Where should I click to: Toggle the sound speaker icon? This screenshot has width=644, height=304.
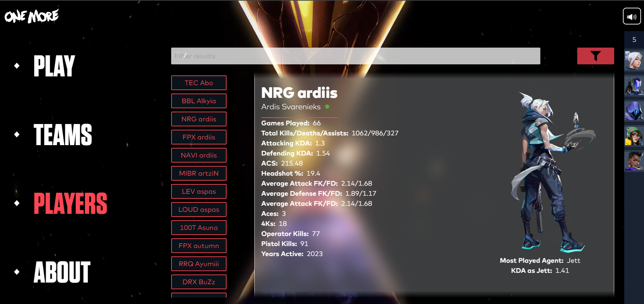tap(632, 16)
